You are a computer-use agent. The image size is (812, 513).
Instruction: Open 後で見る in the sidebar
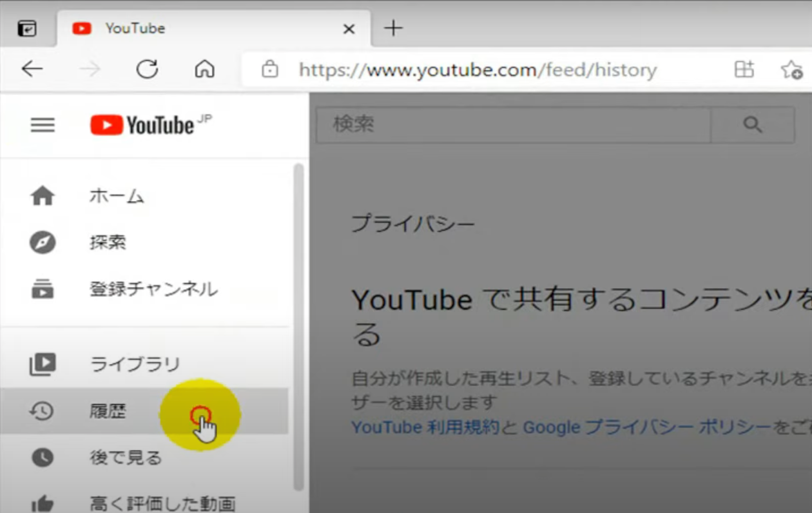pyautogui.click(x=145, y=458)
